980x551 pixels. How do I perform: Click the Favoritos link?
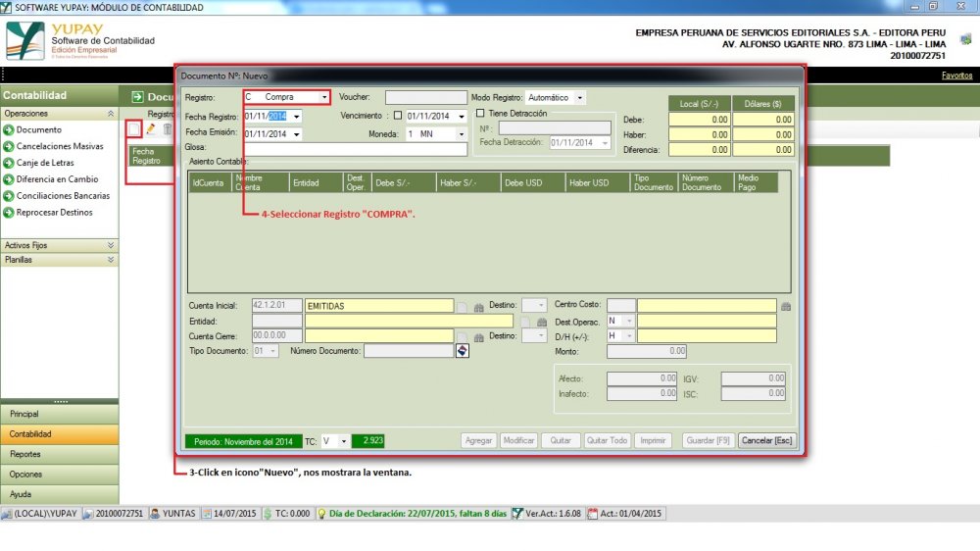(956, 75)
